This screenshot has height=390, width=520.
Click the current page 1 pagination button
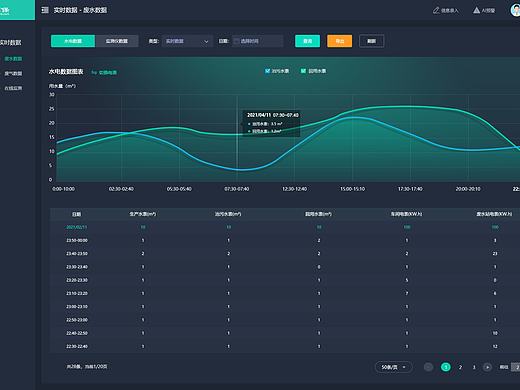click(446, 367)
